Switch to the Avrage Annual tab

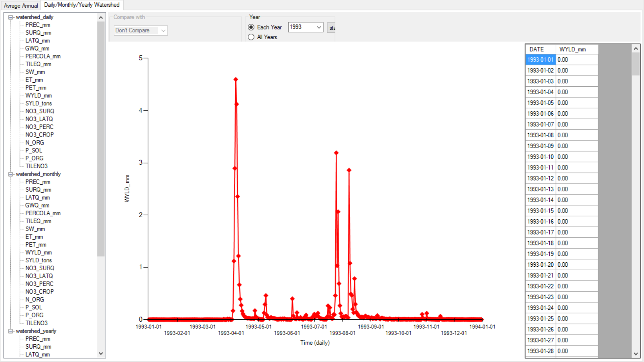[21, 5]
